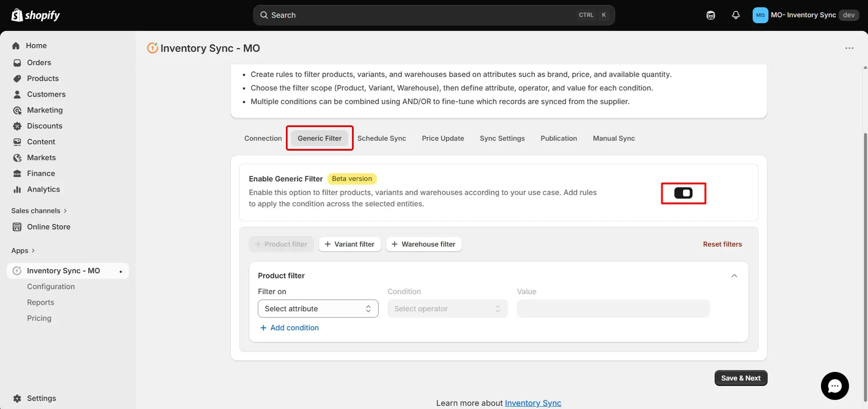
Task: Expand the Apps section
Action: click(23, 251)
